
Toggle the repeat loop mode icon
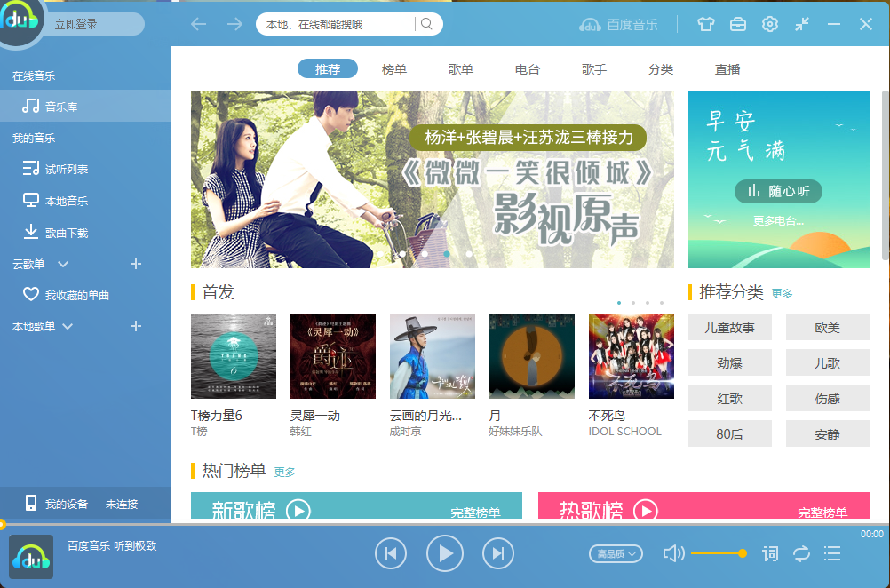tap(801, 553)
